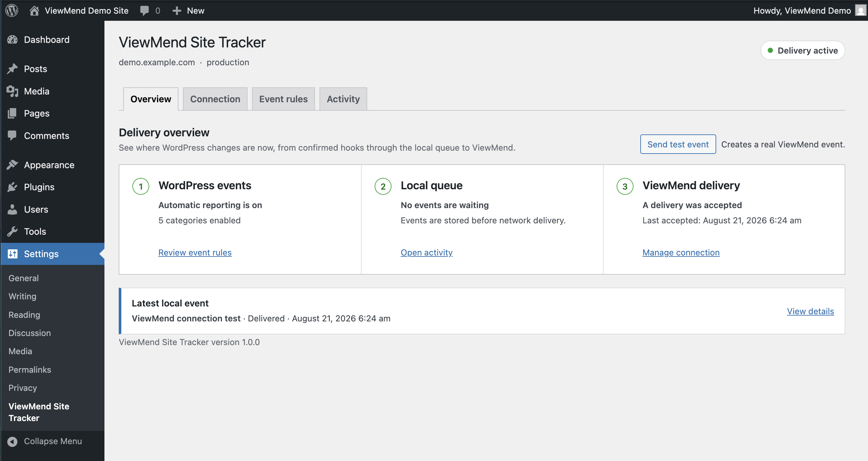Click the Media library icon in sidebar
Screen dimensions: 868x461
pyautogui.click(x=12, y=91)
